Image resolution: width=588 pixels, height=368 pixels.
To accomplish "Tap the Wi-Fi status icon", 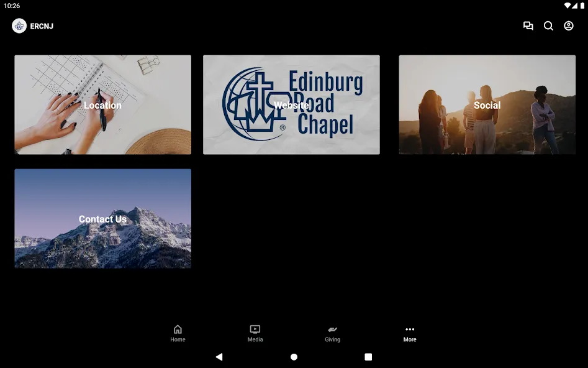I will 568,6.
